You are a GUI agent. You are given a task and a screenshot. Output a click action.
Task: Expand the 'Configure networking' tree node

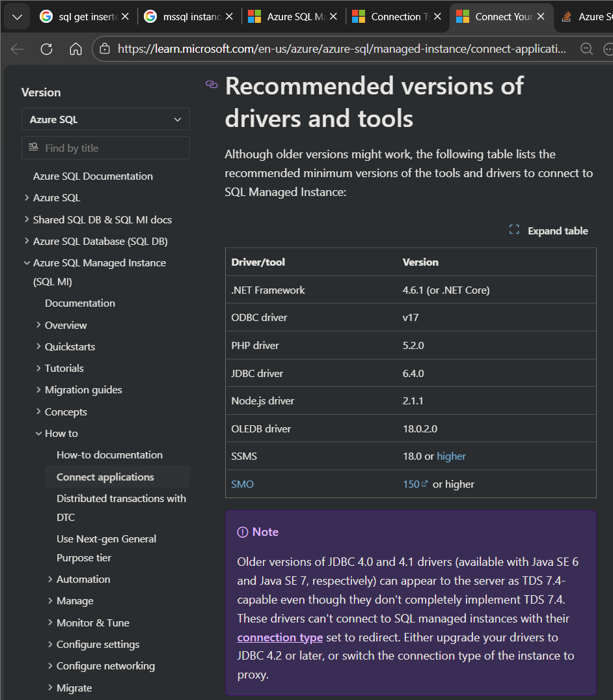51,666
